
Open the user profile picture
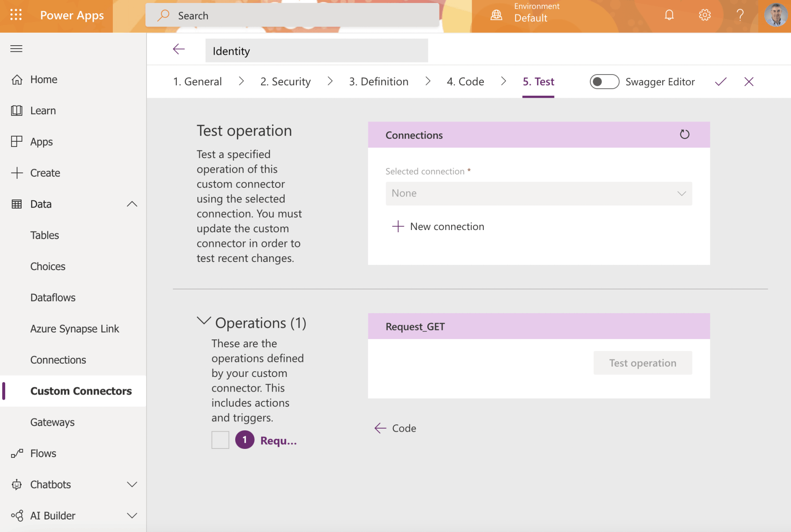776,15
